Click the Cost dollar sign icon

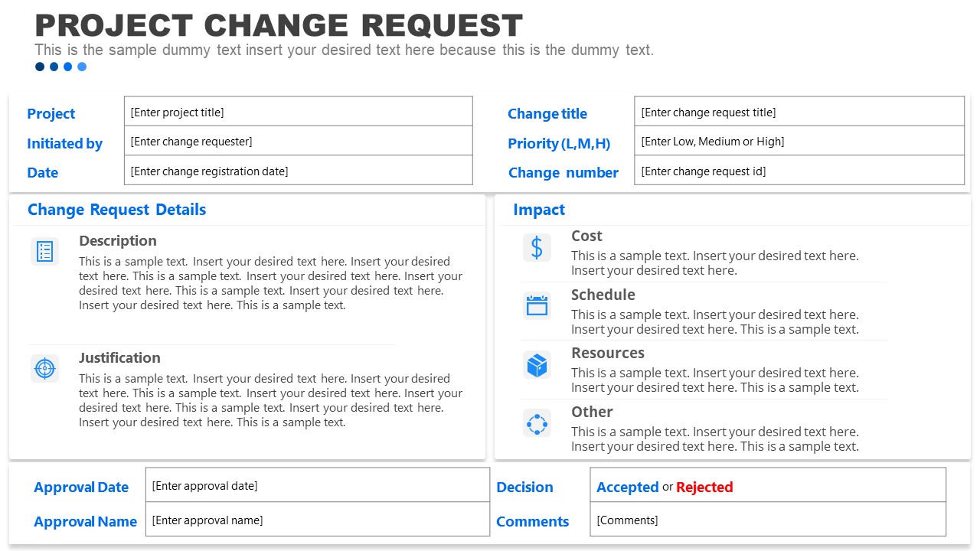pyautogui.click(x=537, y=247)
